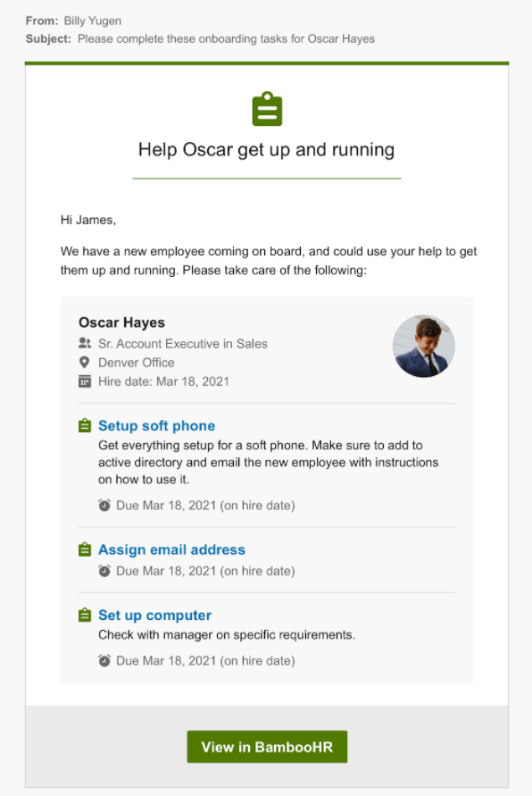Click the people icon next to Sr. Account Executive
This screenshot has height=796, width=532.
tap(85, 343)
